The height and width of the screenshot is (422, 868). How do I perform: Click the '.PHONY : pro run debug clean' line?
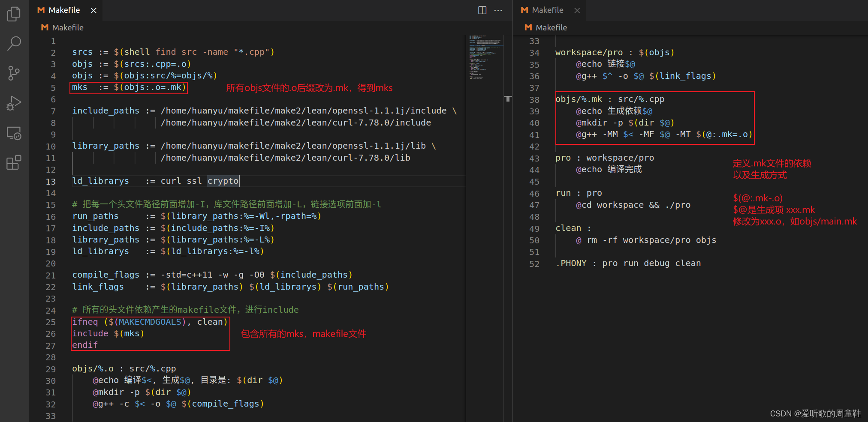tap(628, 263)
